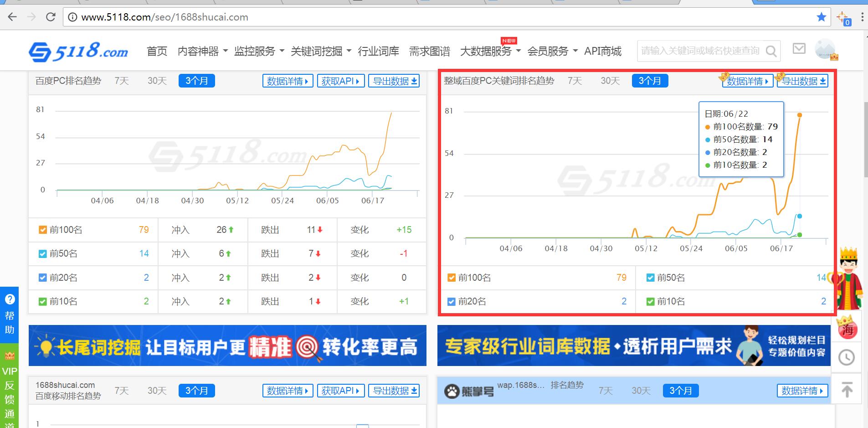Screen dimensions: 868x428
Task: Click the 5118.com logo
Action: click(78, 51)
